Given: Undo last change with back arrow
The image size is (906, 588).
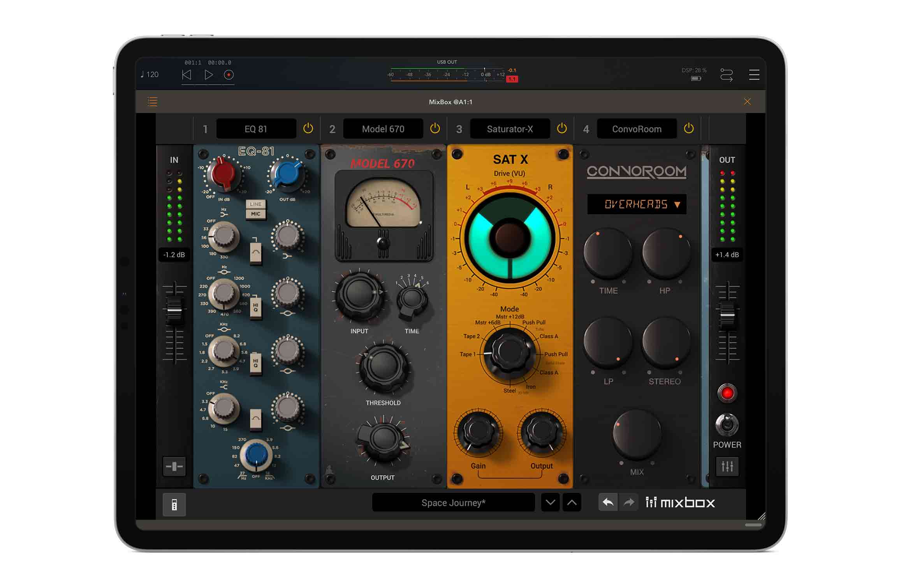Looking at the screenshot, I should [x=608, y=502].
